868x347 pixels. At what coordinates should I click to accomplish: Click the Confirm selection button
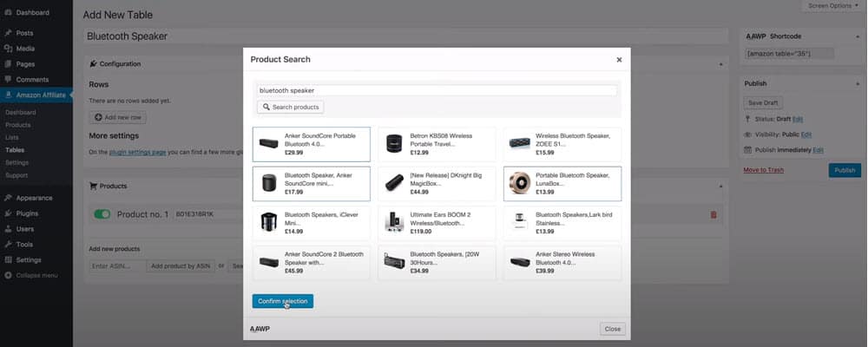[283, 301]
